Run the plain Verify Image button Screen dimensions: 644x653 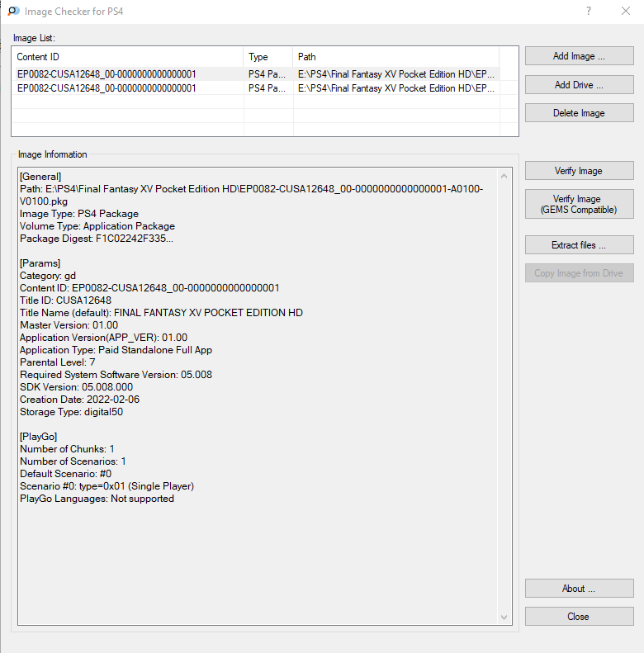579,171
